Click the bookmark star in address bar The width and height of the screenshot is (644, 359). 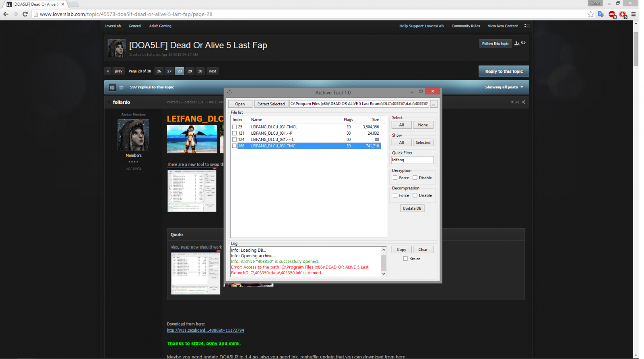tap(590, 14)
